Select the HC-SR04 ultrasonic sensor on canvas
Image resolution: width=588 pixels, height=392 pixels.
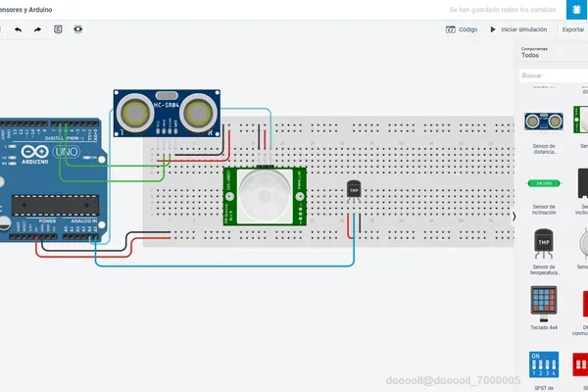click(167, 113)
